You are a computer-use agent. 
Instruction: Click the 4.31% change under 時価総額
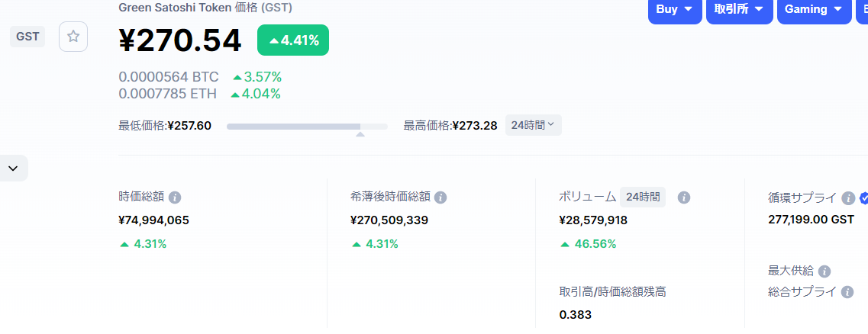[x=143, y=244]
